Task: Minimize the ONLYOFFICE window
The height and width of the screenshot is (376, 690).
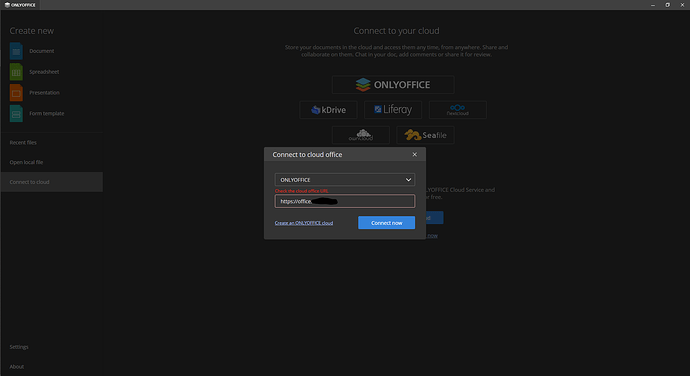Action: [x=653, y=5]
